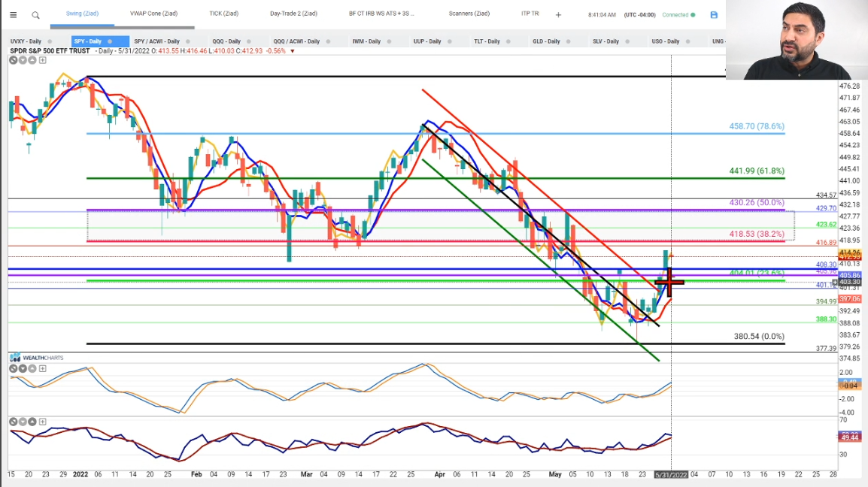Viewport: 868px width, 487px height.
Task: Move main price panel down arrow icon
Action: [23, 60]
